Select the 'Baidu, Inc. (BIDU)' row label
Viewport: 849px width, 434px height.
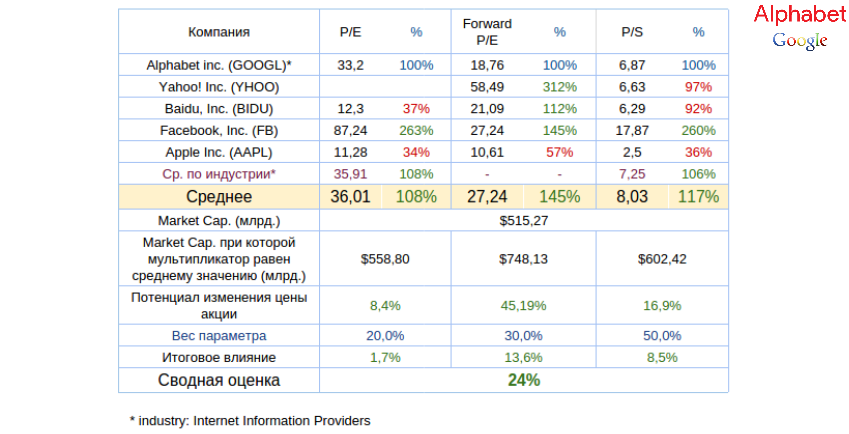click(219, 109)
